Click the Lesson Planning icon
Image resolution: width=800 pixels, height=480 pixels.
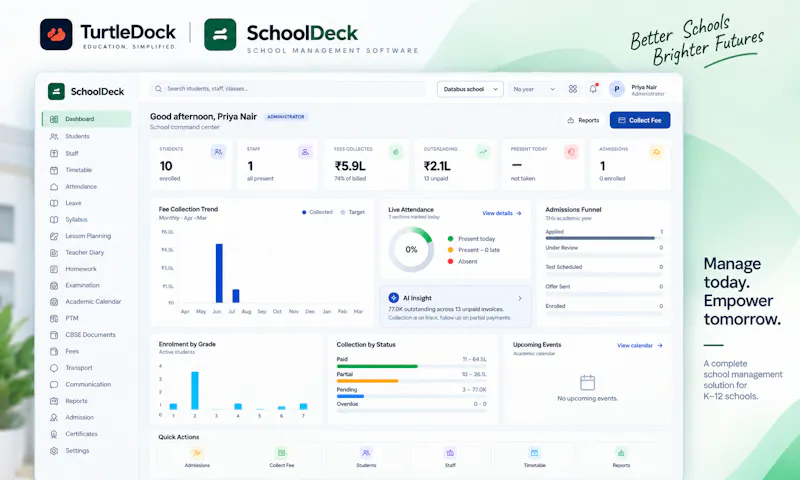coord(54,236)
